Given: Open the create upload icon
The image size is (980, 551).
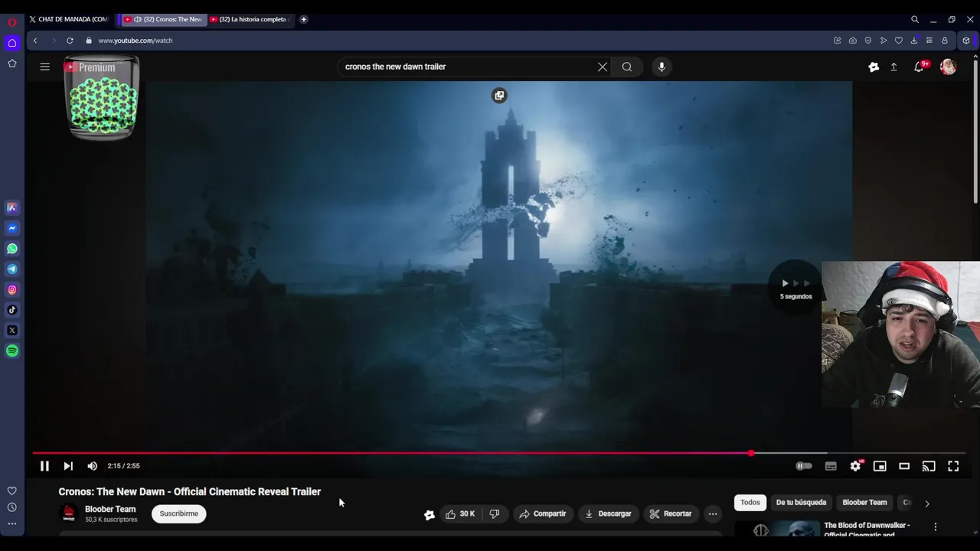Looking at the screenshot, I should (x=893, y=67).
